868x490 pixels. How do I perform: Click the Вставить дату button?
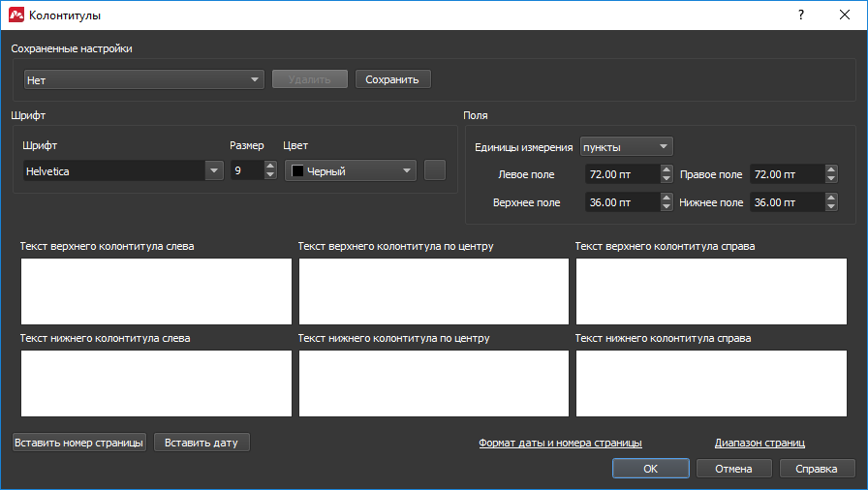pos(201,443)
